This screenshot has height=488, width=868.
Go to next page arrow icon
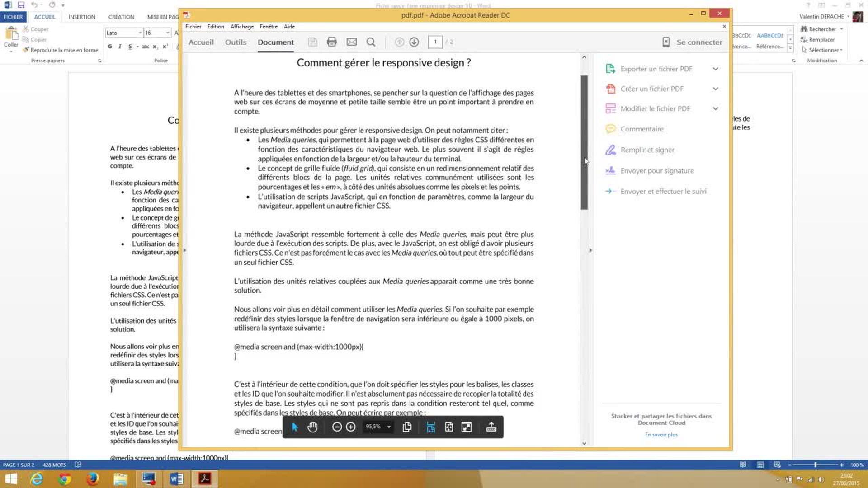coord(414,42)
